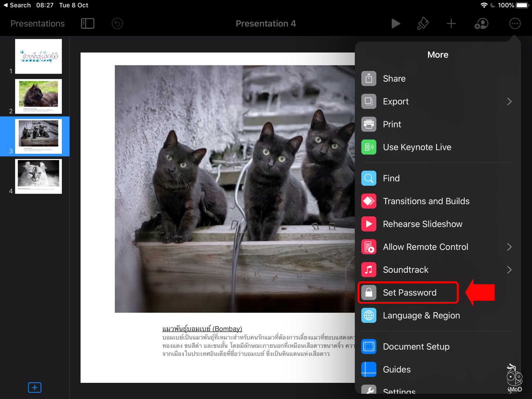The height and width of the screenshot is (399, 532).
Task: Choose Transitions and Builds
Action: pos(426,201)
